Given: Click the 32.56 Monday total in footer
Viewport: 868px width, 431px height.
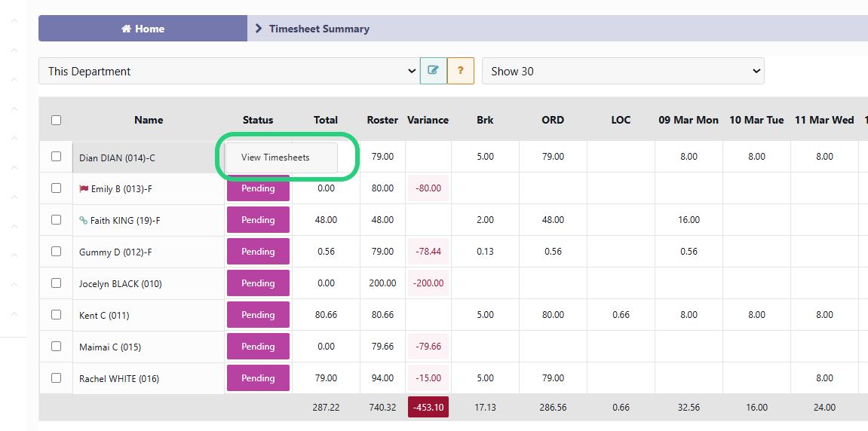Looking at the screenshot, I should click(689, 407).
